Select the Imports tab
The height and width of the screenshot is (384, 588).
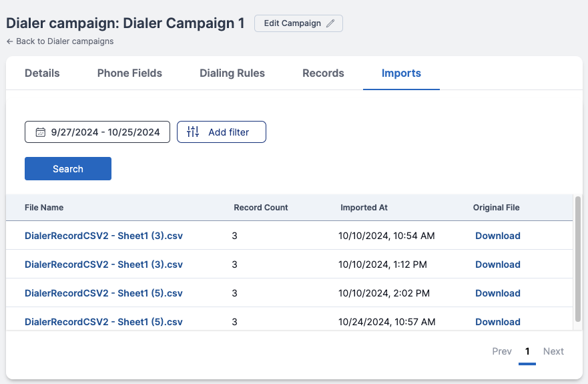401,73
